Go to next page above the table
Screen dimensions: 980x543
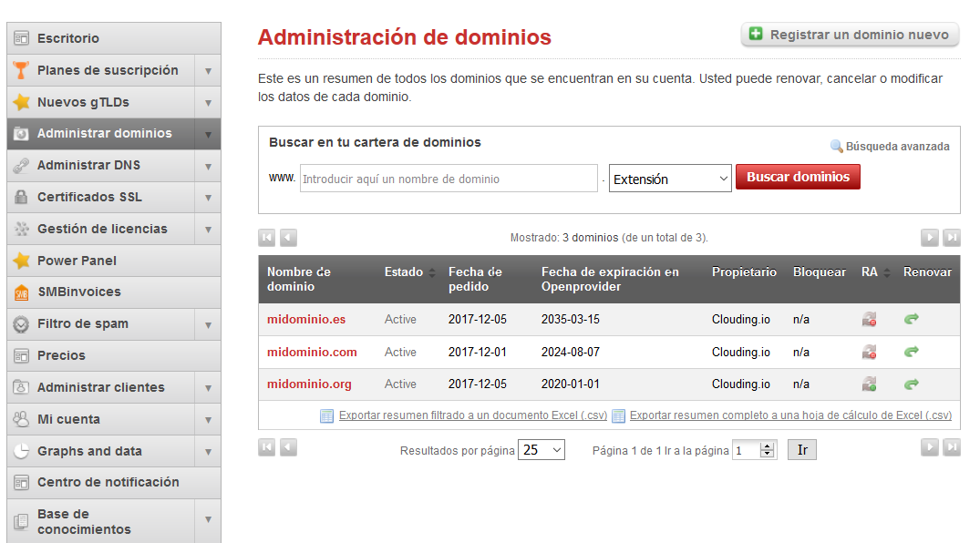tap(929, 238)
